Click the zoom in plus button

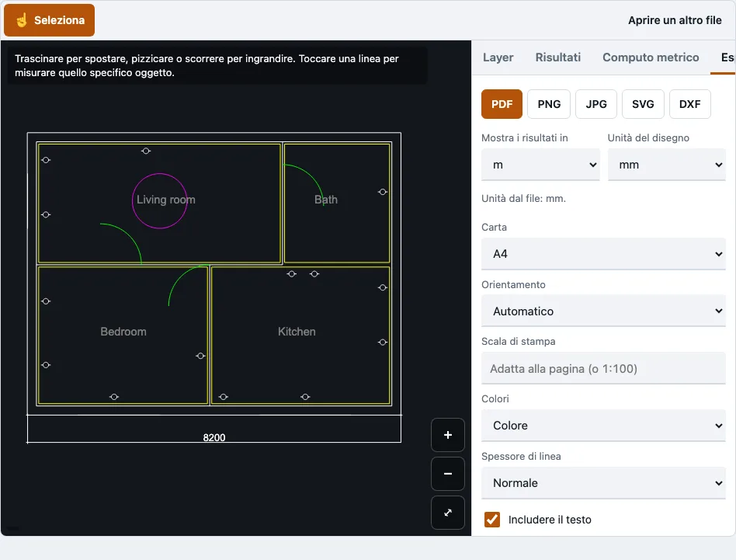(448, 435)
